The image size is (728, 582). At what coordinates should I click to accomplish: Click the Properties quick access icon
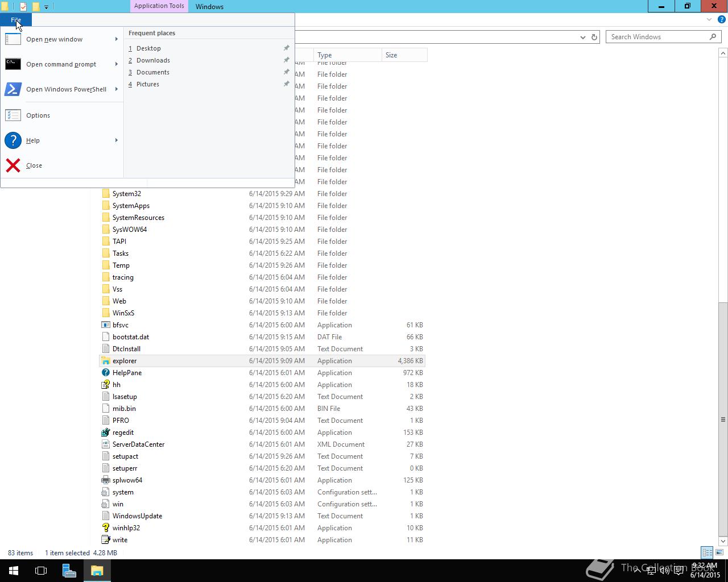coord(23,7)
